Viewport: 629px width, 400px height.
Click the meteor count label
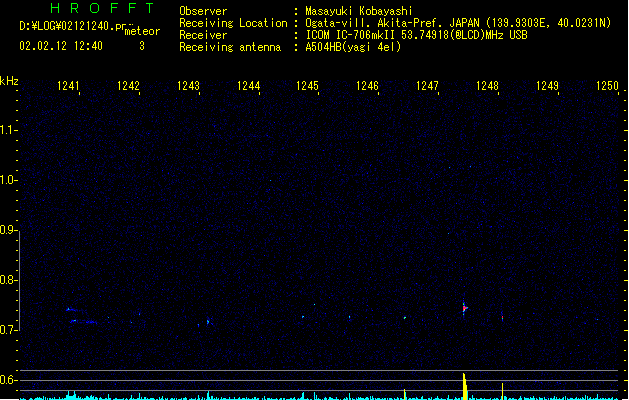(x=142, y=31)
